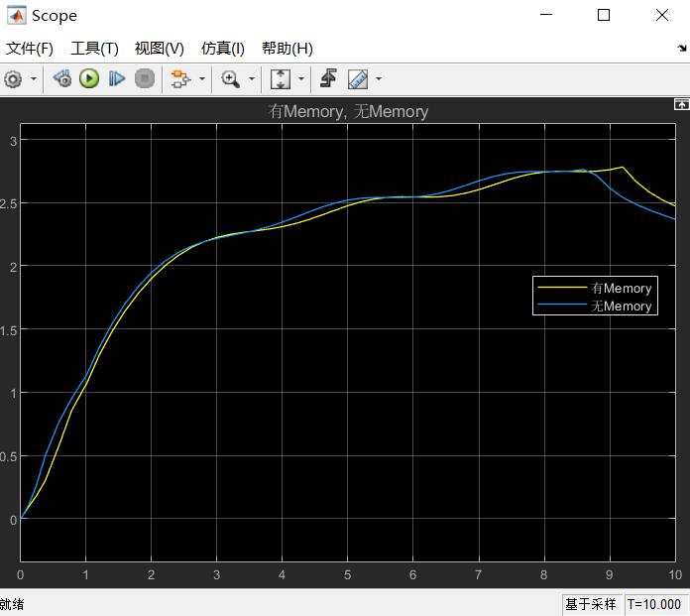Screen dimensions: 690x616
Task: Toggle 无Memory signal in the legend
Action: [x=621, y=307]
